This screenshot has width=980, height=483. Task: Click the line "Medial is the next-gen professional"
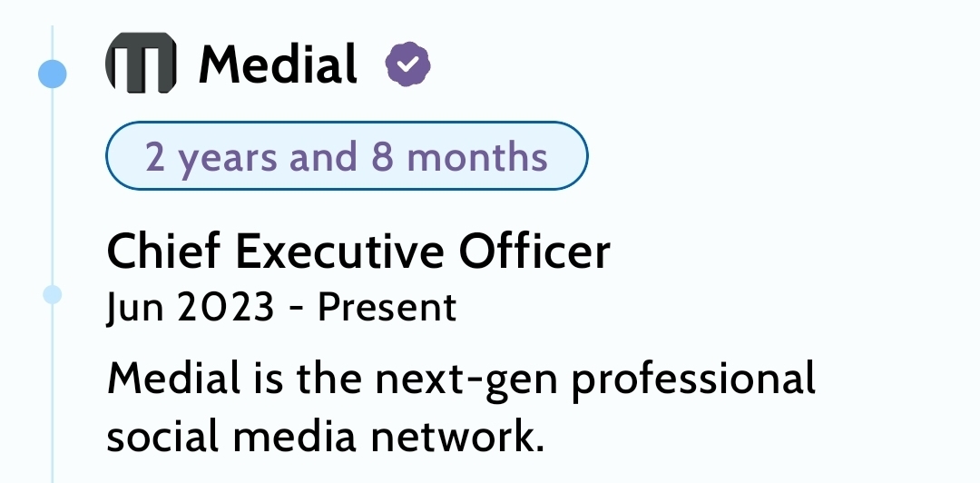click(x=461, y=379)
